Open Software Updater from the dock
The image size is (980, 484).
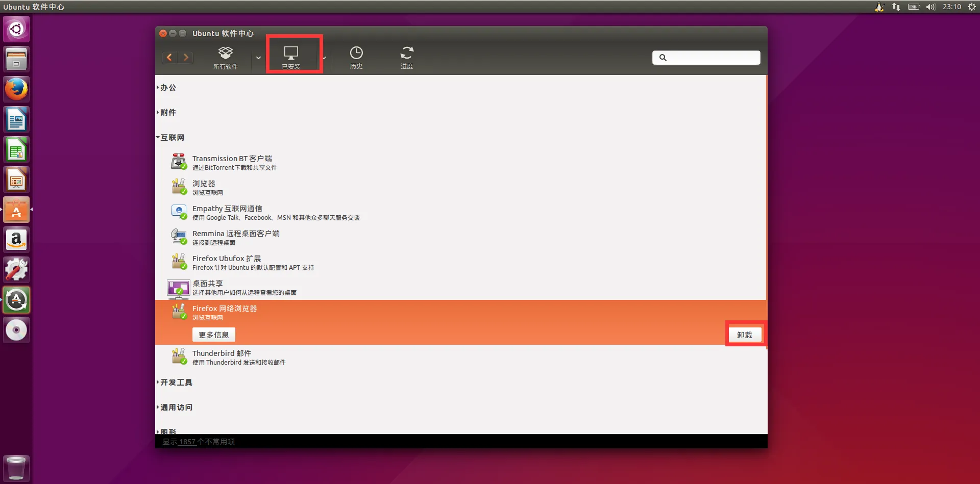pos(16,300)
